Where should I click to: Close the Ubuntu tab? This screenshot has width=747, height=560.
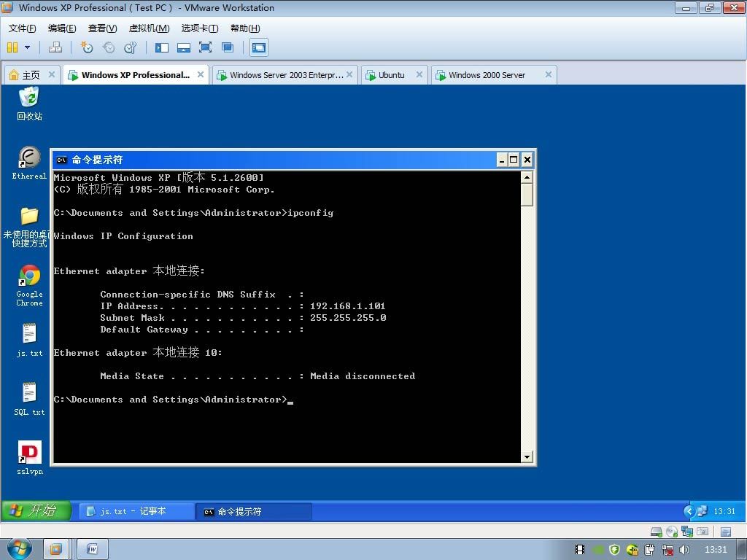pos(419,74)
